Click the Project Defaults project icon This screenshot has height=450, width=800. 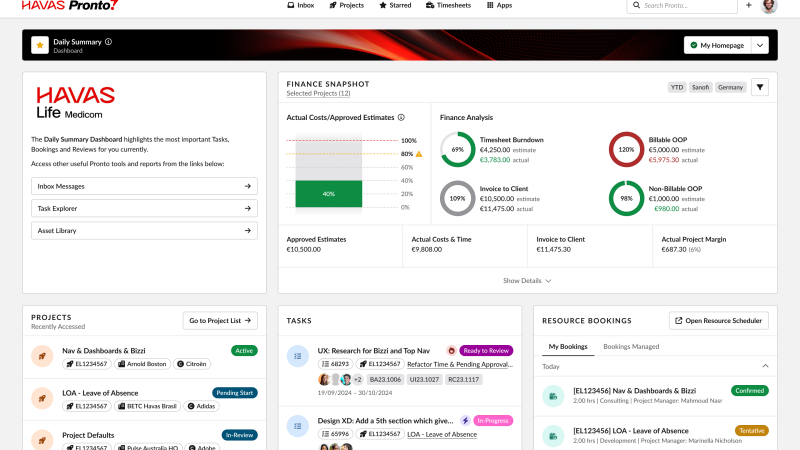coord(42,440)
